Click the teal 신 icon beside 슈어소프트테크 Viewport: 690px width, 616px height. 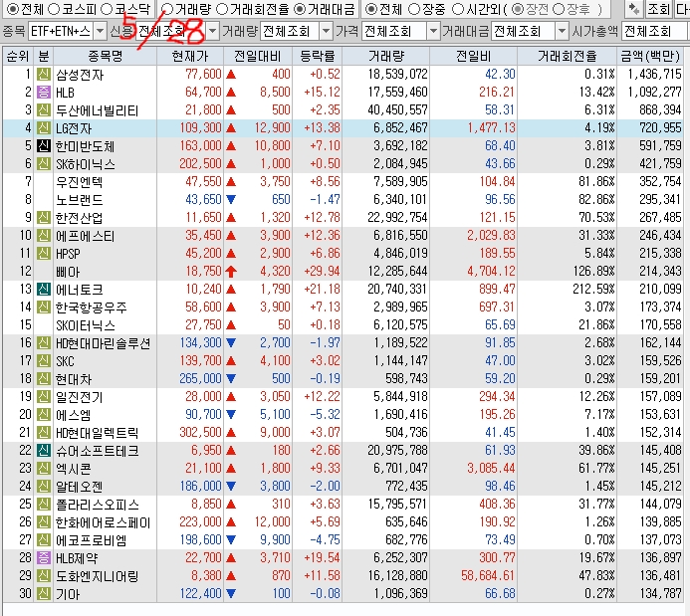44,451
